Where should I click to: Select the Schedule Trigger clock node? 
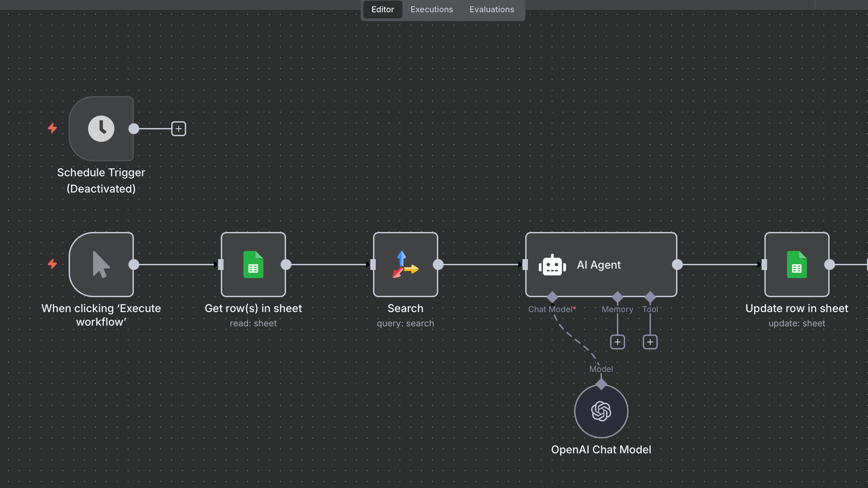(101, 129)
